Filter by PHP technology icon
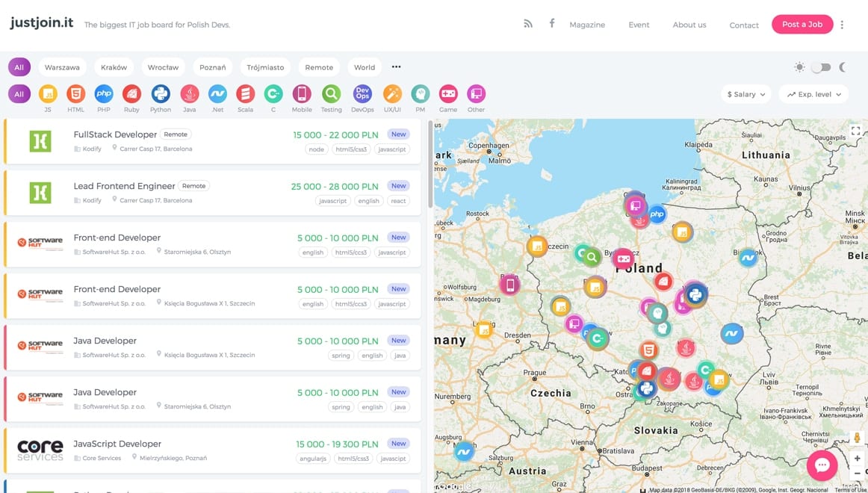 click(x=104, y=94)
